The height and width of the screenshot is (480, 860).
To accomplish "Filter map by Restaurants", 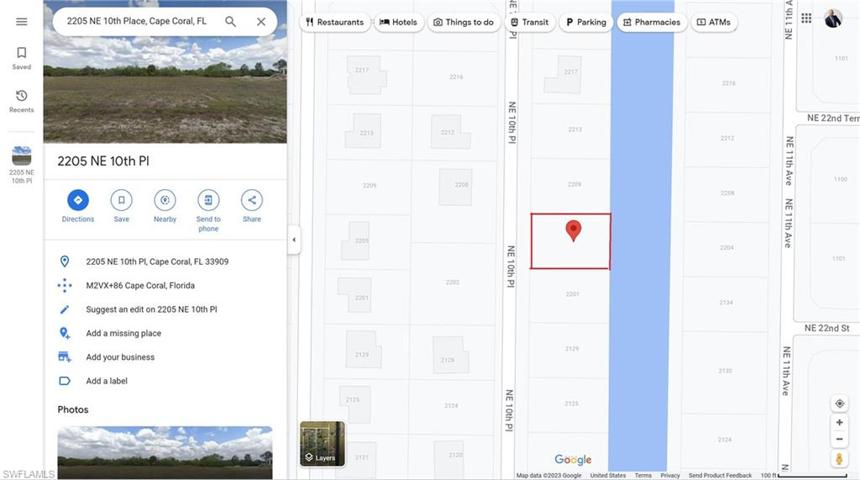I will click(335, 22).
